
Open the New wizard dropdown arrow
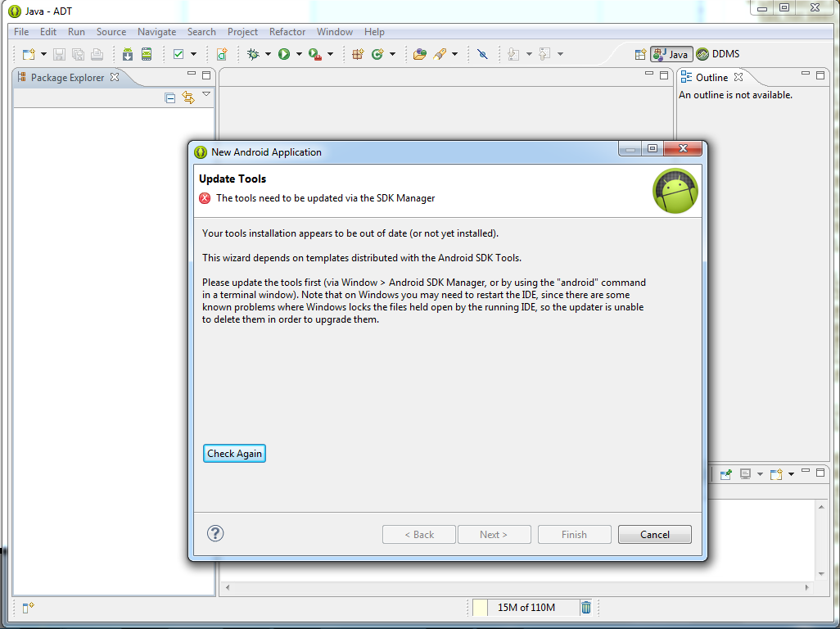click(x=44, y=54)
